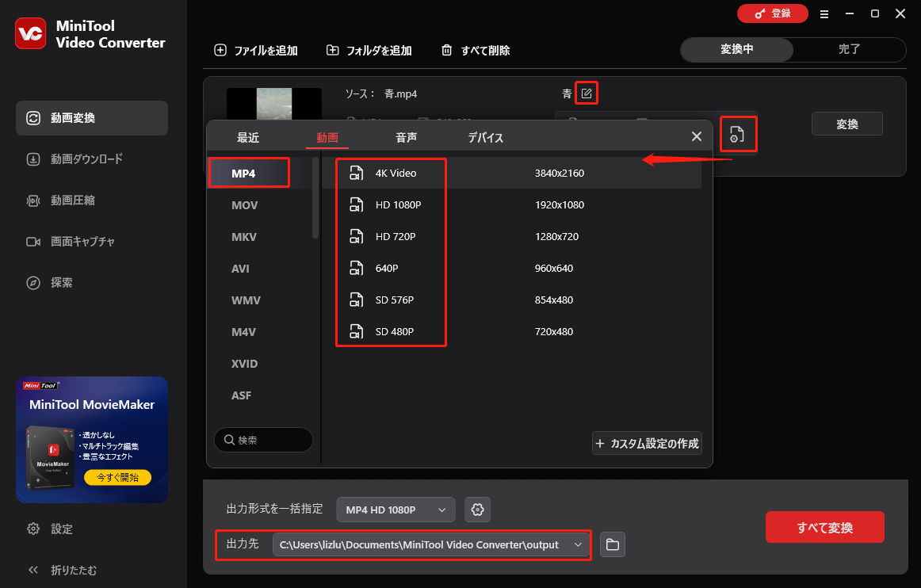Click the 1280x720 resolution text
The width and height of the screenshot is (921, 588).
[x=556, y=236]
